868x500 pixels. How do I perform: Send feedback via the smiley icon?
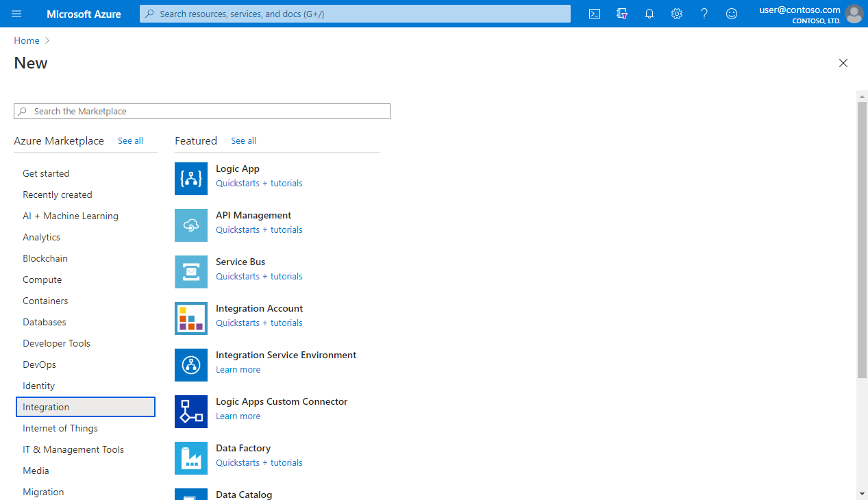coord(731,14)
